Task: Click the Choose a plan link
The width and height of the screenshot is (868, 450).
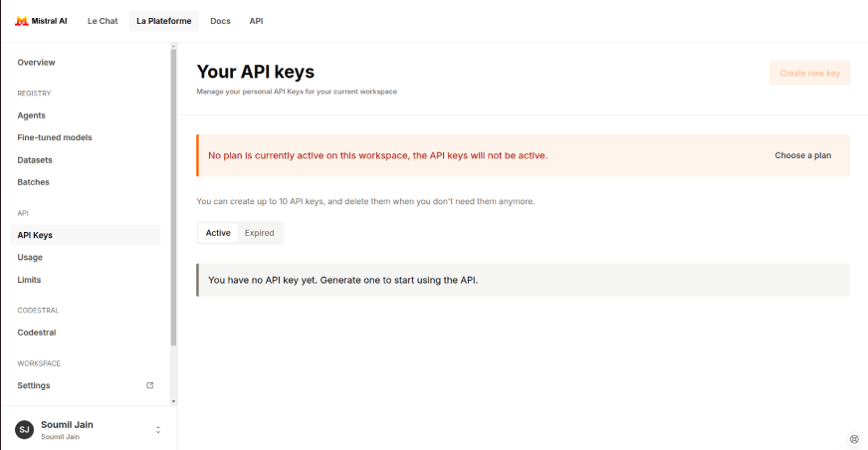Action: point(802,155)
